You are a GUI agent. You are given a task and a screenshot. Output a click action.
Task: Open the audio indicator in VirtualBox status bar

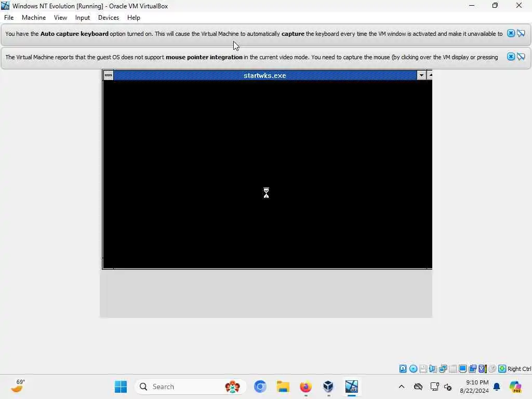[x=433, y=368]
